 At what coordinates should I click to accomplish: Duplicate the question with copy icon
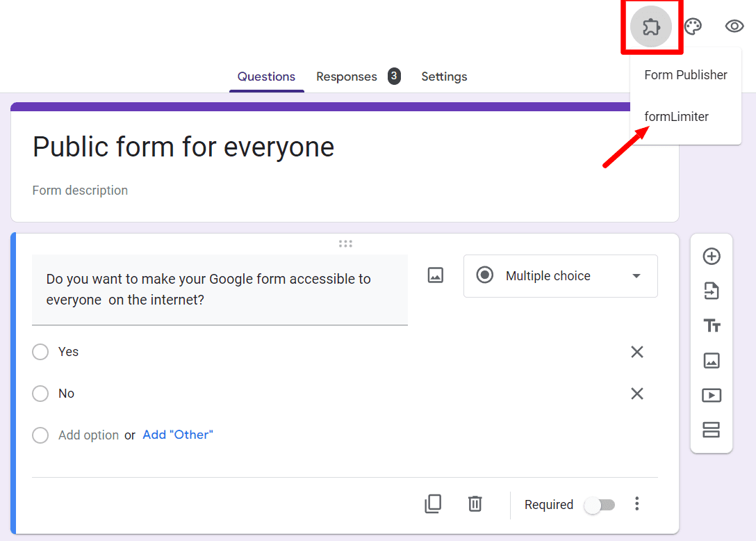click(x=433, y=504)
